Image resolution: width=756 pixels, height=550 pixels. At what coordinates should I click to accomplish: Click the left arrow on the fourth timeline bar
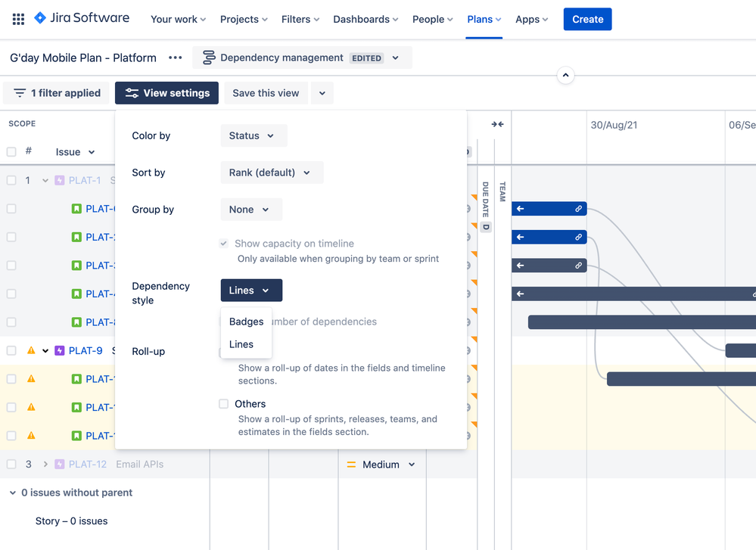click(x=520, y=294)
